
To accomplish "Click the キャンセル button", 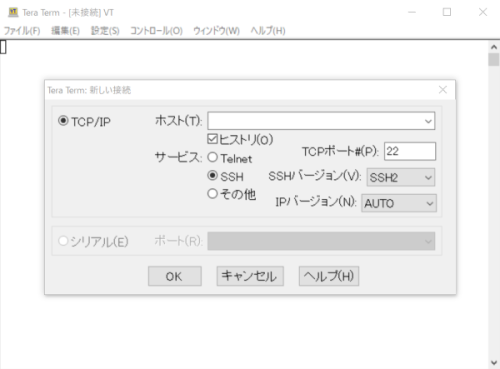I will [x=250, y=276].
